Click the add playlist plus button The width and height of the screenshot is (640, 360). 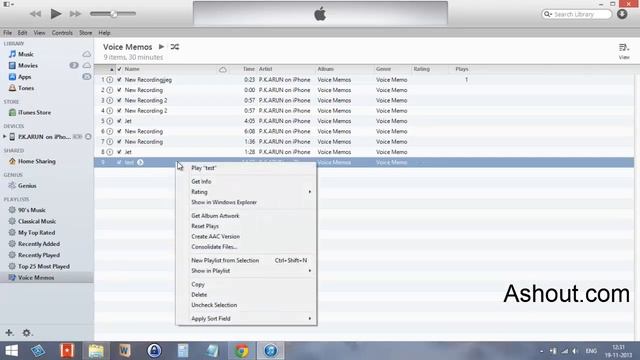coord(9,333)
